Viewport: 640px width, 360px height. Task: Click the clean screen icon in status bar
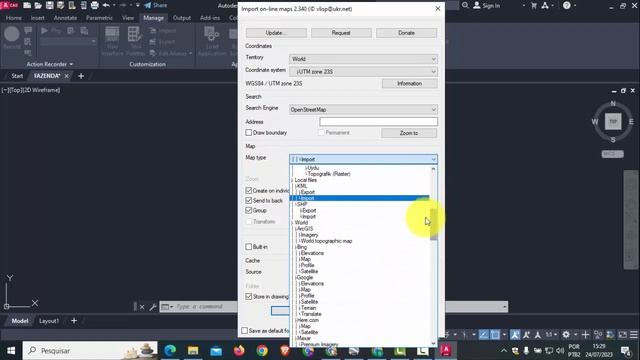tap(622, 335)
